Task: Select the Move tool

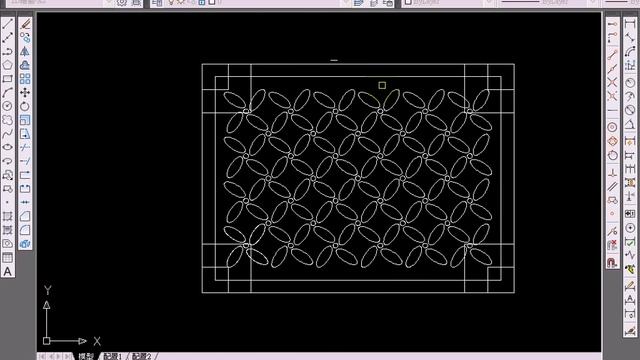Action: click(25, 93)
